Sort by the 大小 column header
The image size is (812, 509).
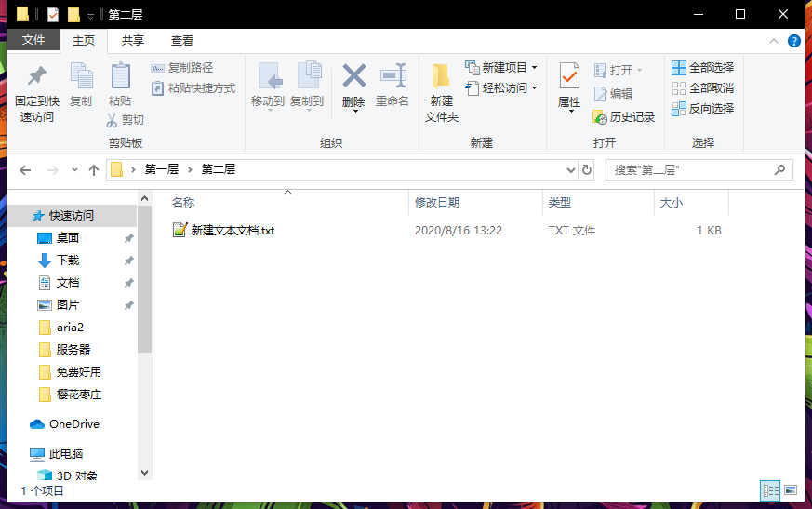(672, 203)
